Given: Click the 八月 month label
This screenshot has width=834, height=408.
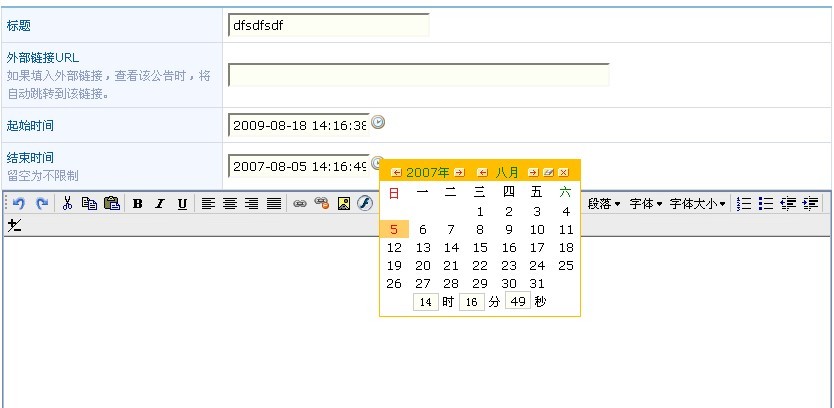Looking at the screenshot, I should (507, 172).
